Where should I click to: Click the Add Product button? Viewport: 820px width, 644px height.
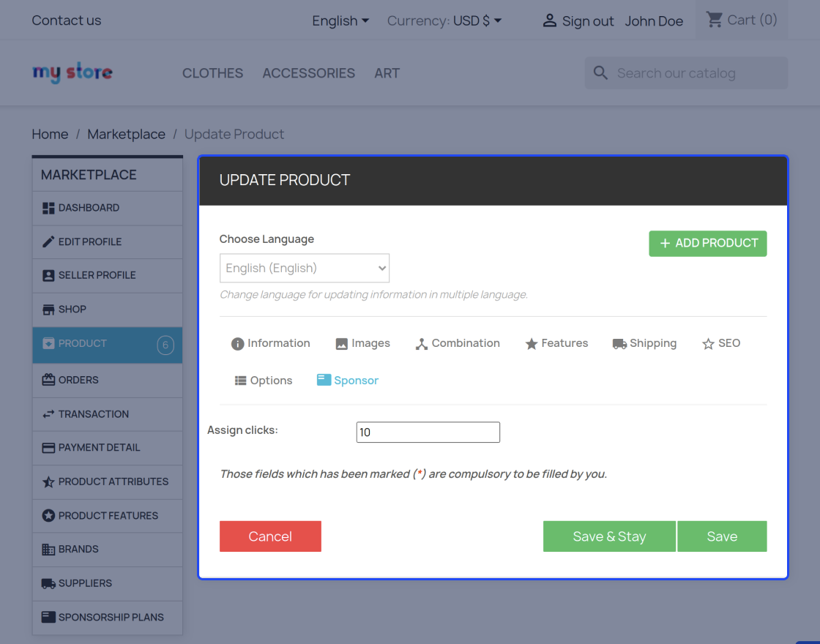pyautogui.click(x=707, y=244)
